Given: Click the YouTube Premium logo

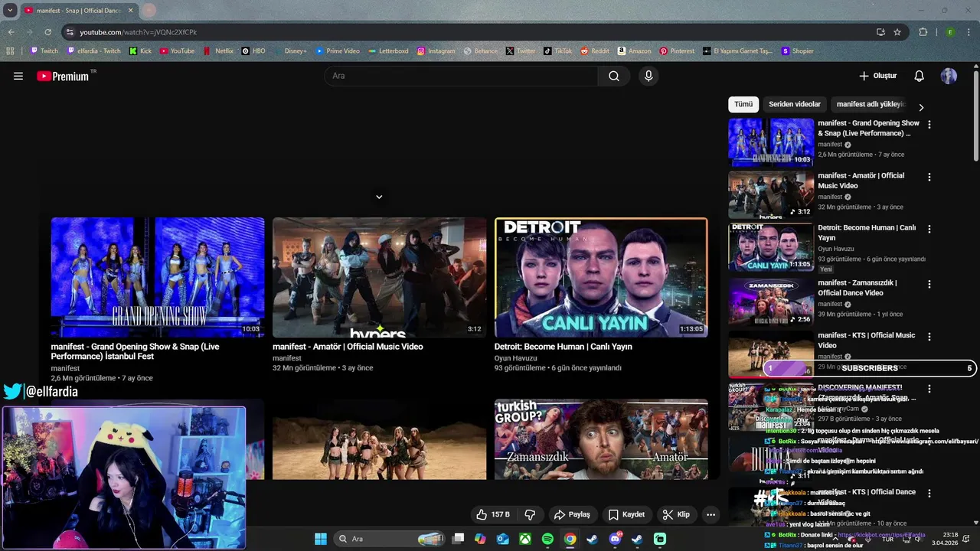Looking at the screenshot, I should coord(63,76).
